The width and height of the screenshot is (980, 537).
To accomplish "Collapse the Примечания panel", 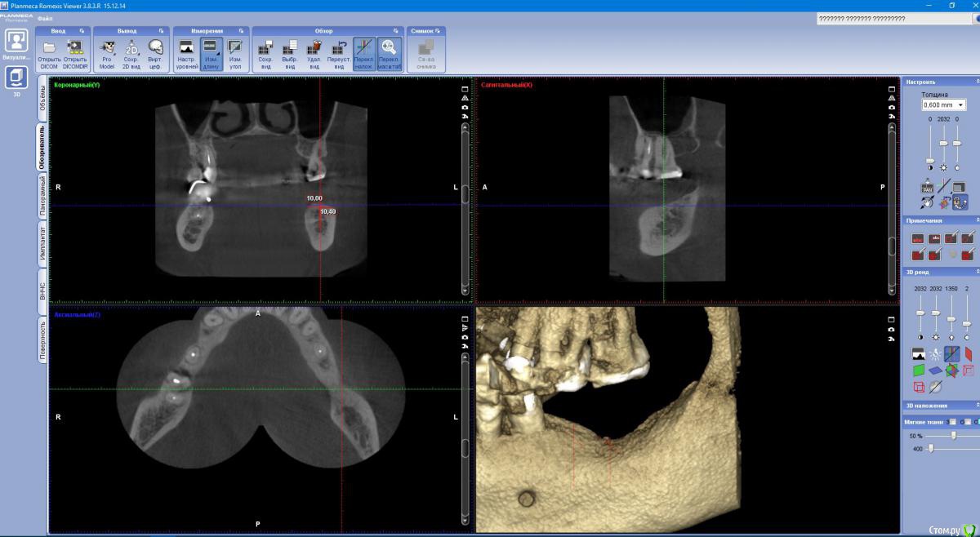I will [976, 220].
